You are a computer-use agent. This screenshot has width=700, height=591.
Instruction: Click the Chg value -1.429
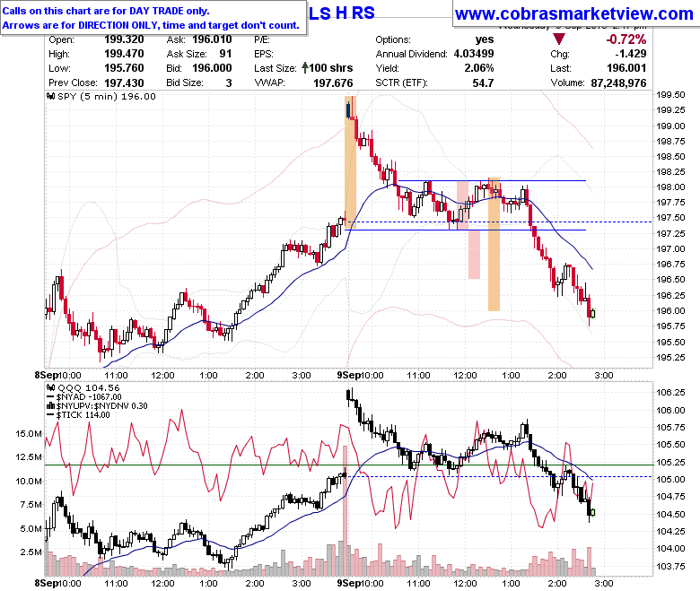pos(631,54)
